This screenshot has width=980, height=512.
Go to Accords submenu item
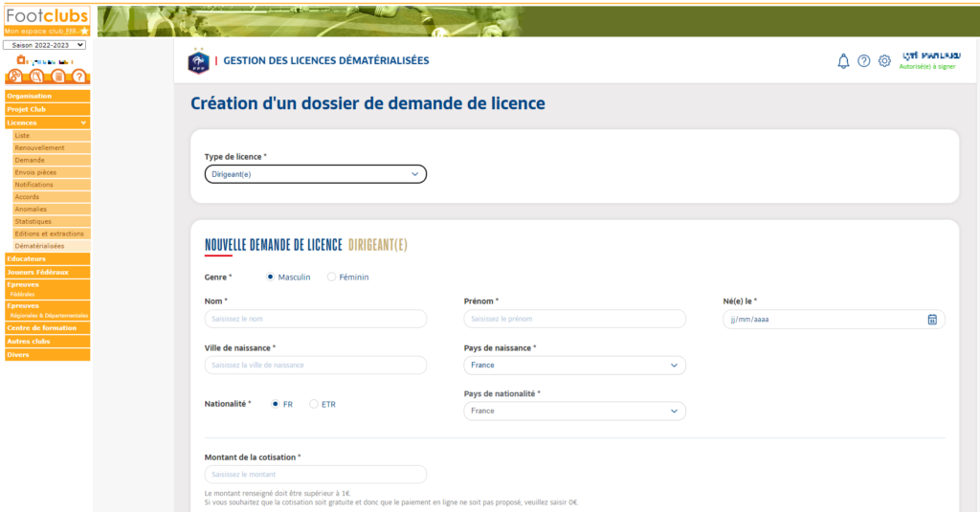(x=52, y=197)
